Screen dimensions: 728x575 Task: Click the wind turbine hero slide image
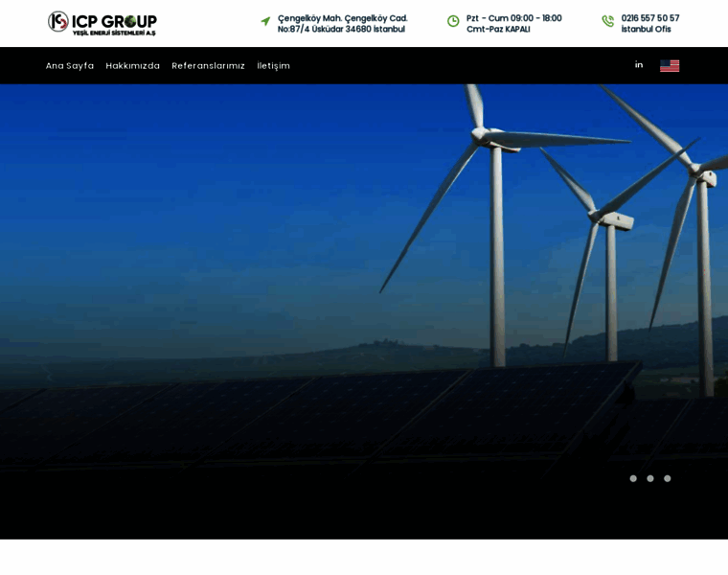pyautogui.click(x=364, y=311)
